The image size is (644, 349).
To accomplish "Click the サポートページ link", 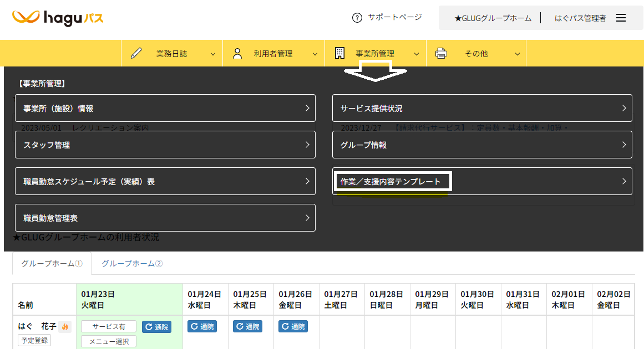I will [394, 17].
